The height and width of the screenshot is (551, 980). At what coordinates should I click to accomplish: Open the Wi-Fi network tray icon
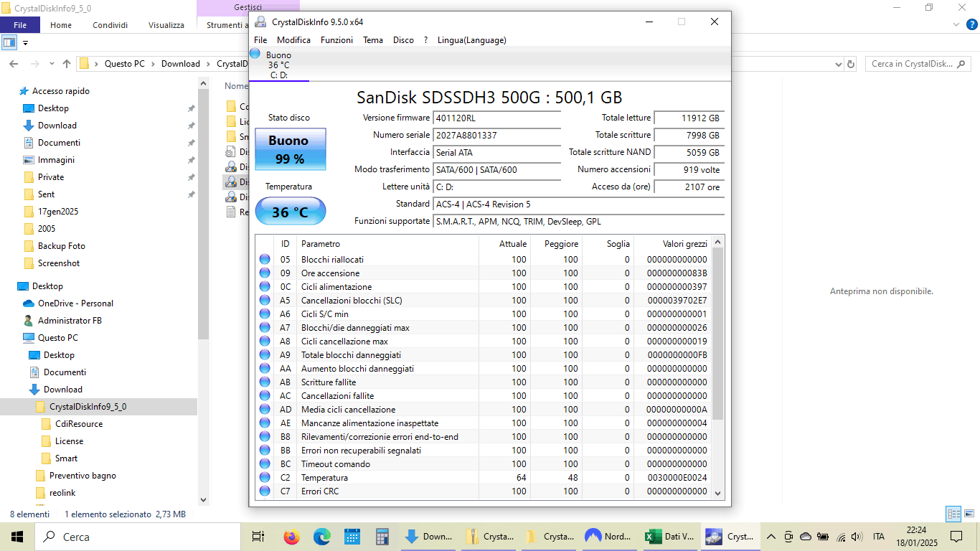click(840, 537)
